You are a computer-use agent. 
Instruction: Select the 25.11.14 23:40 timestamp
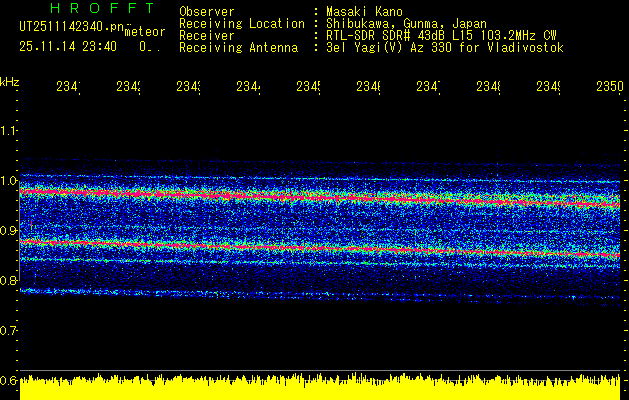pyautogui.click(x=67, y=46)
